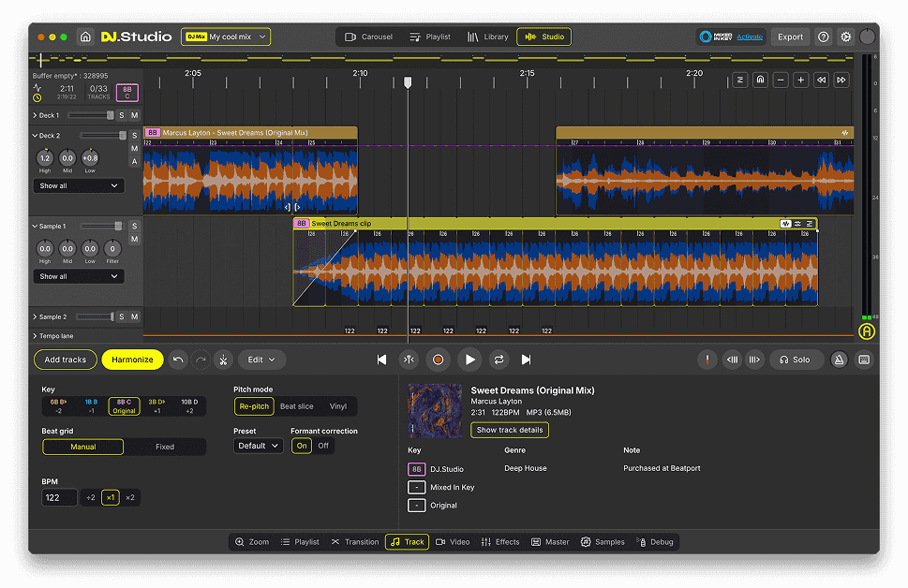908x588 pixels.
Task: Open the Samples tab at bottom
Action: coord(603,542)
